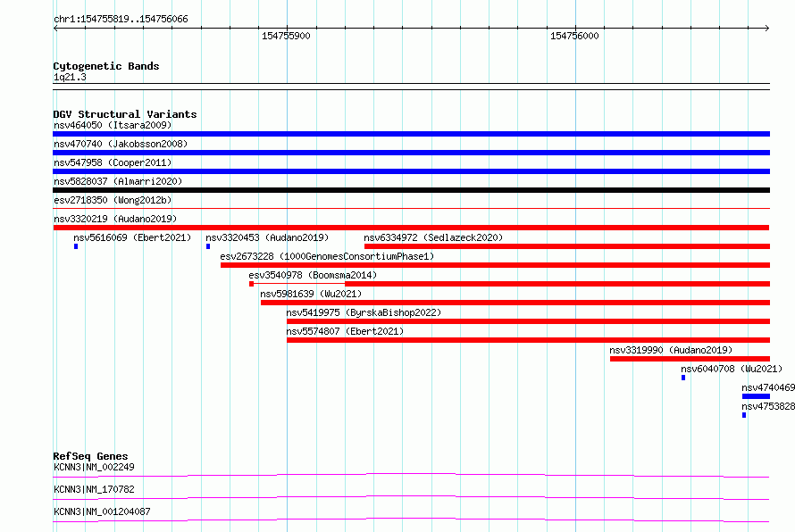Open the nsv4753828 variant label
The width and height of the screenshot is (795, 532).
(768, 406)
